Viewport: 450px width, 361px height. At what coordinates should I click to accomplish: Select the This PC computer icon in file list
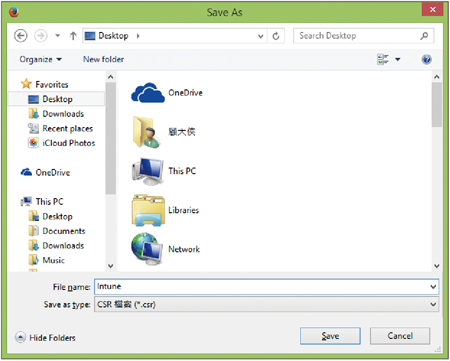coord(148,171)
